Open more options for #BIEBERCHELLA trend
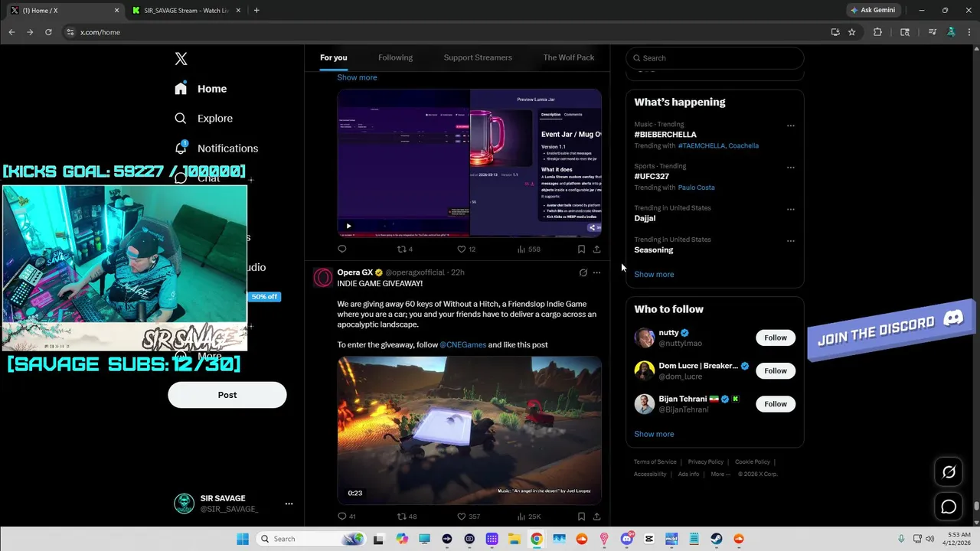The width and height of the screenshot is (980, 551). point(790,126)
